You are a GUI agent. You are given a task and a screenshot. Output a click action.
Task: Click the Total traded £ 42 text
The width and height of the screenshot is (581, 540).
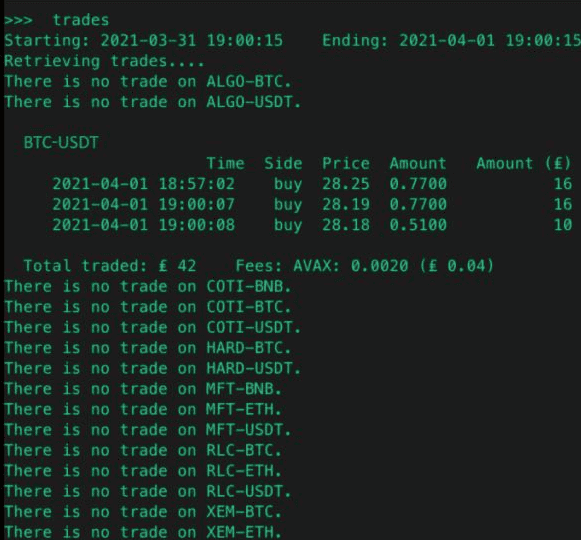point(110,266)
